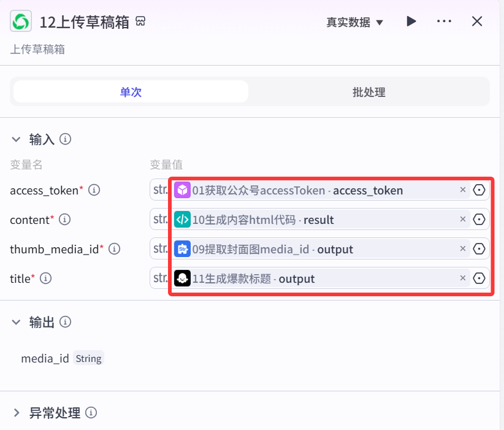Click the 10生成内容html代码 · result value field

click(x=321, y=220)
